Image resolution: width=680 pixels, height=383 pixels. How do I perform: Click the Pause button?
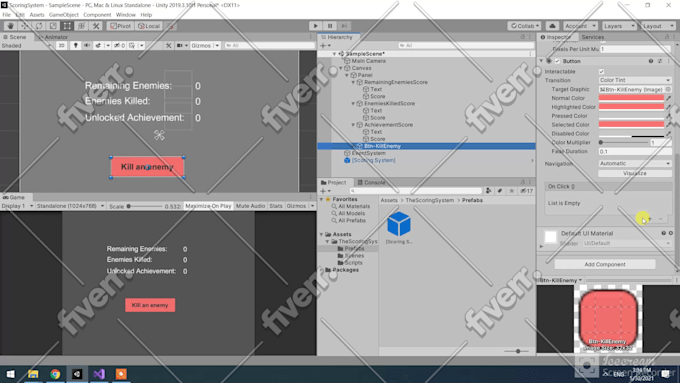click(330, 26)
